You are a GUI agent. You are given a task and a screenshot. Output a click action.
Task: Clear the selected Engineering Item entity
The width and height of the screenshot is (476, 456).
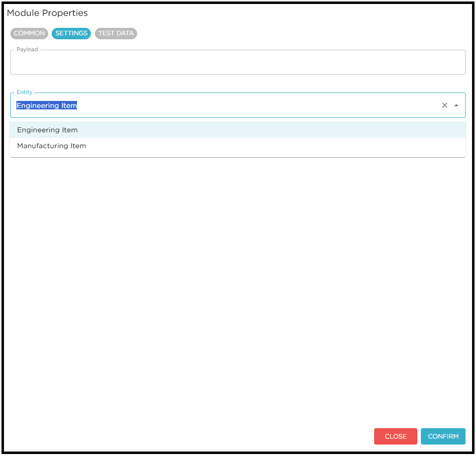[445, 105]
